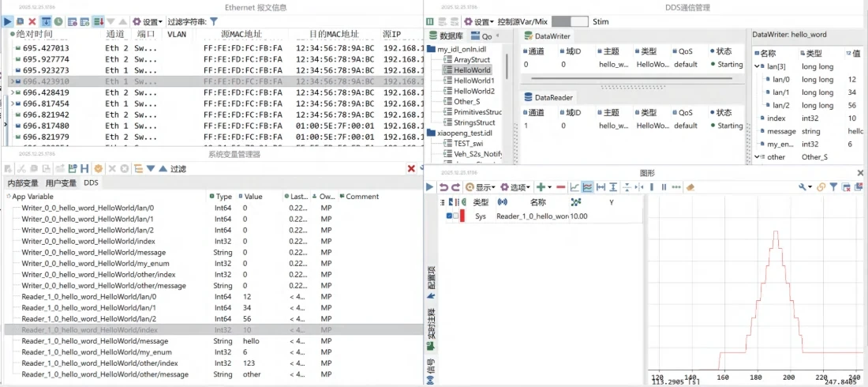
Task: Open the 用户变量 tab
Action: [x=61, y=183]
